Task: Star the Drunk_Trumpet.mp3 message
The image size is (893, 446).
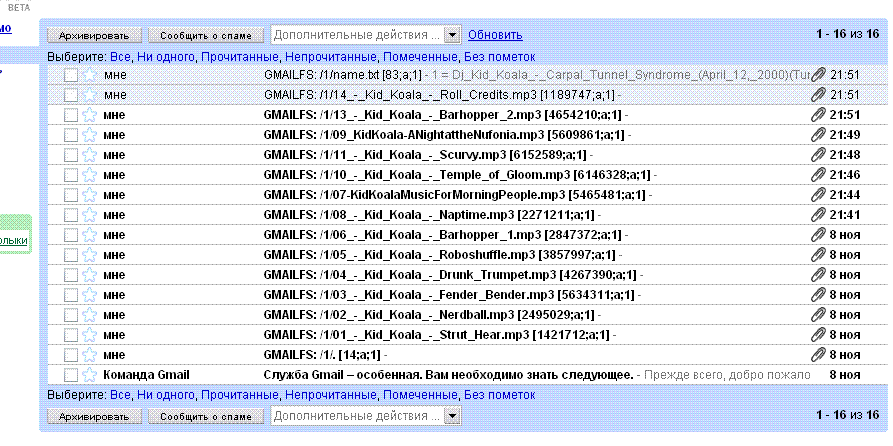Action: (89, 275)
